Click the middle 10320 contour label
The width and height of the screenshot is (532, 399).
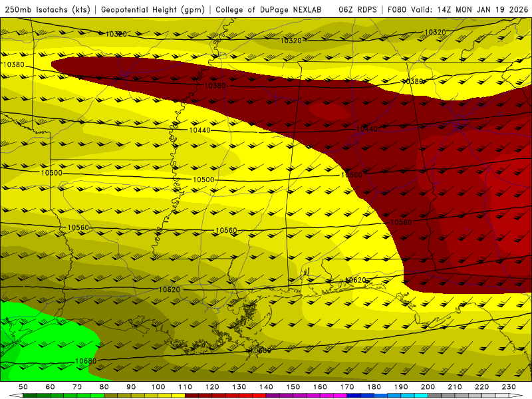pyautogui.click(x=291, y=41)
